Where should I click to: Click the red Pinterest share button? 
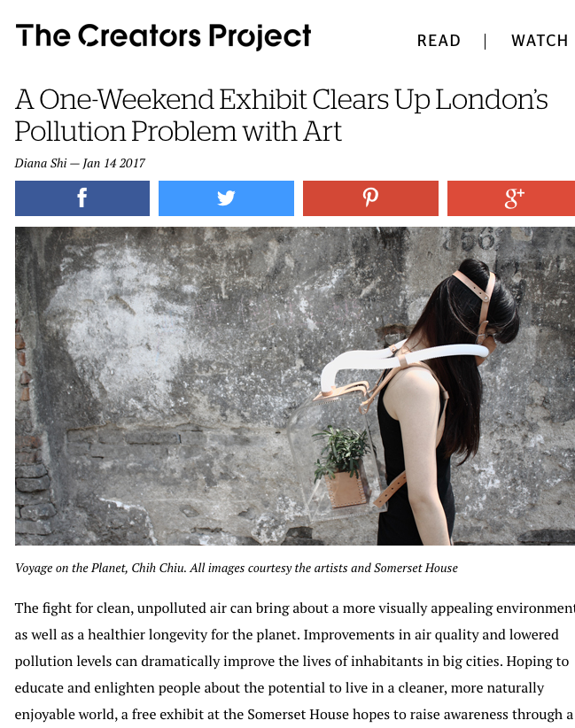pos(370,198)
